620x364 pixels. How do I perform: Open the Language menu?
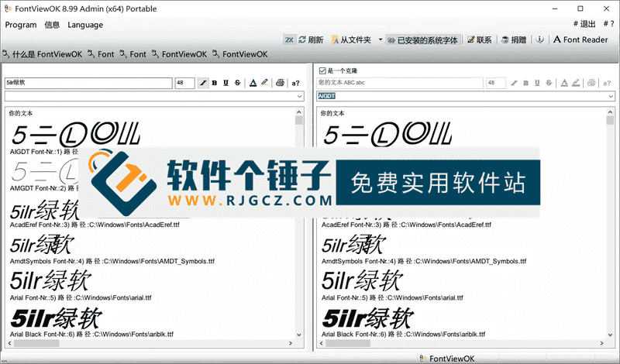[x=85, y=25]
